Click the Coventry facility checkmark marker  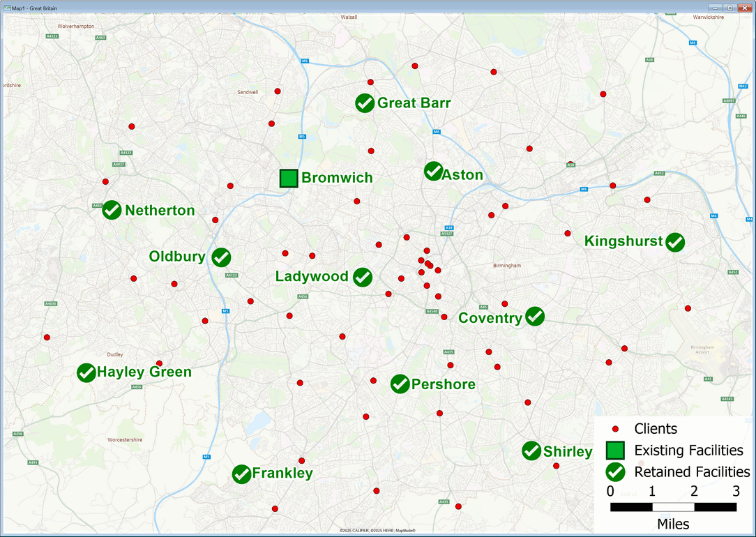[x=535, y=316]
